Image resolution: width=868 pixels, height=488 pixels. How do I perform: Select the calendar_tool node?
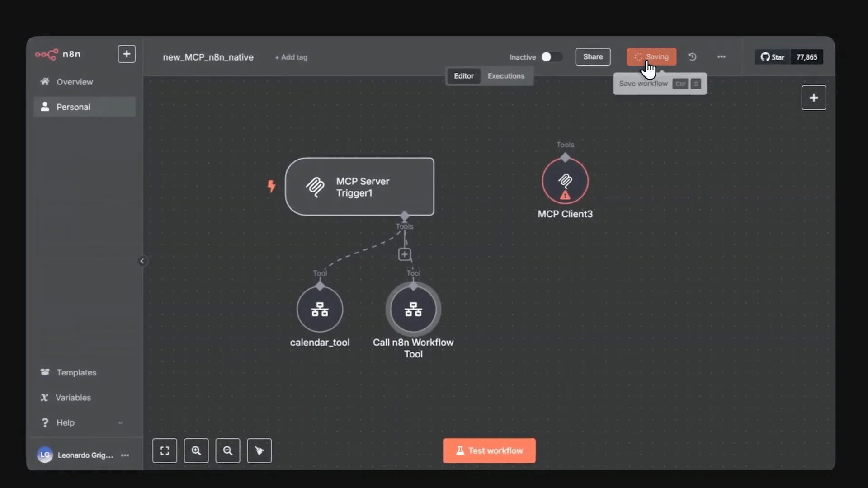point(320,310)
